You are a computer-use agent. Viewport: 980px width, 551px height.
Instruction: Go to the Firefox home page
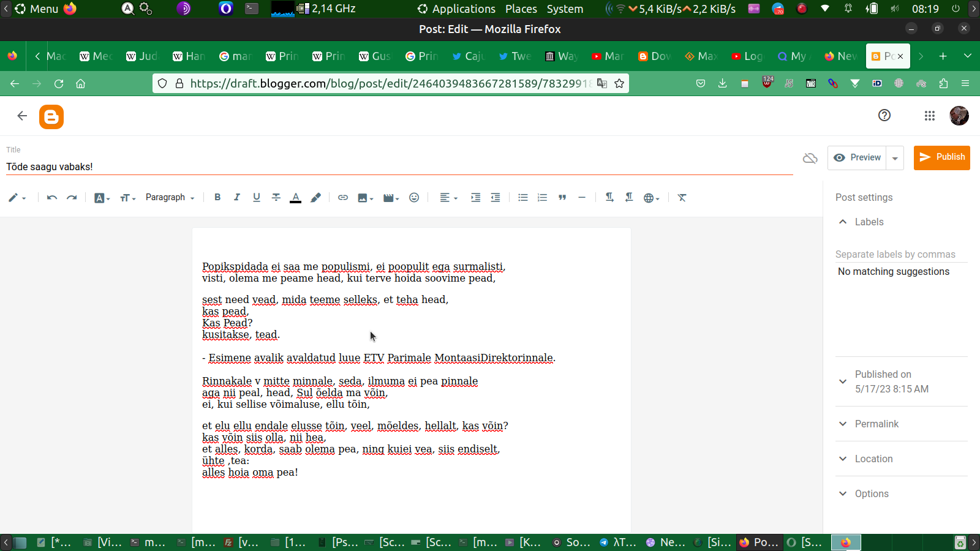[80, 84]
